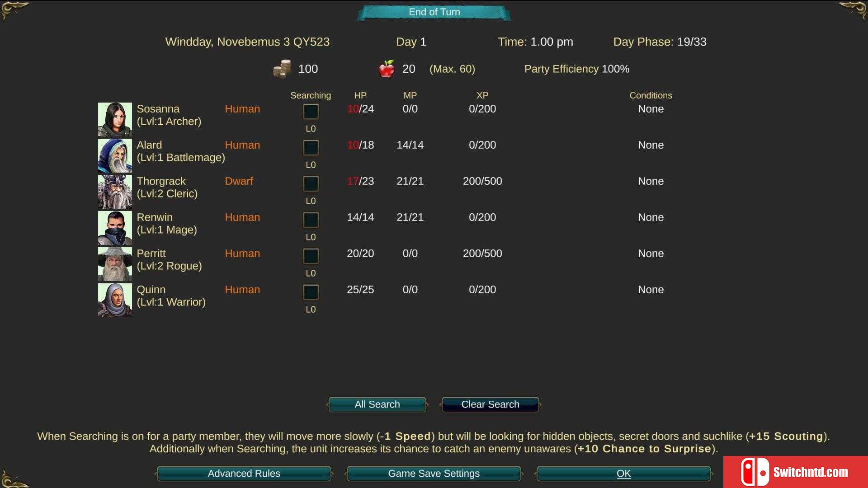
Task: Click the Advanced Rules menu option
Action: [244, 473]
